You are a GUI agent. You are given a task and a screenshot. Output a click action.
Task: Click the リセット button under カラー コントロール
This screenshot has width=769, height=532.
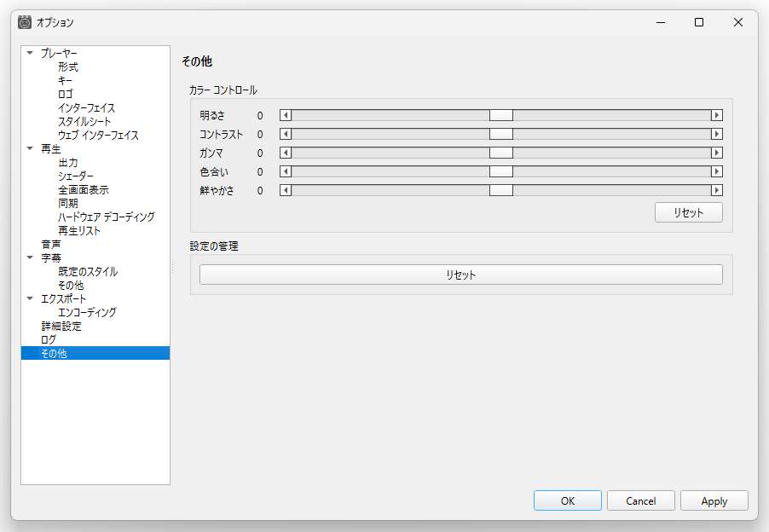pos(688,212)
